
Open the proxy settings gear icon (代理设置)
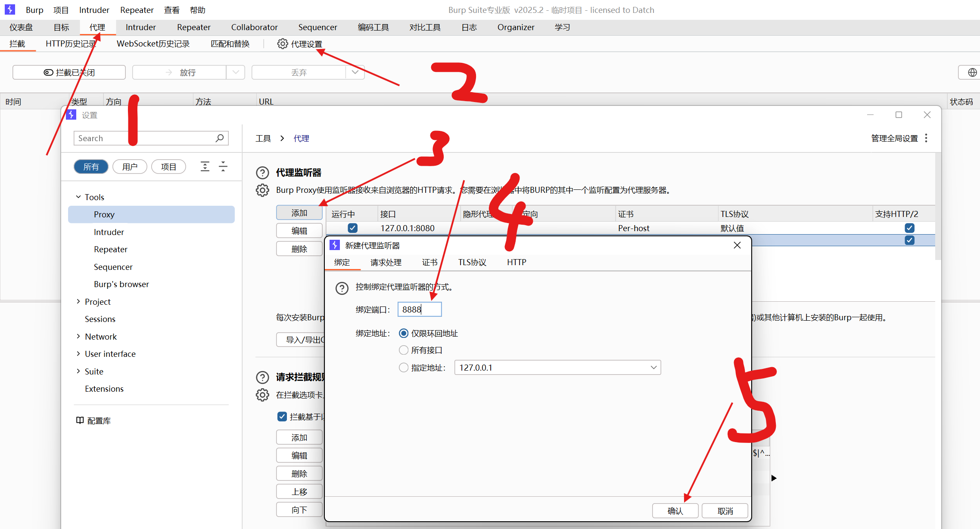click(x=282, y=44)
